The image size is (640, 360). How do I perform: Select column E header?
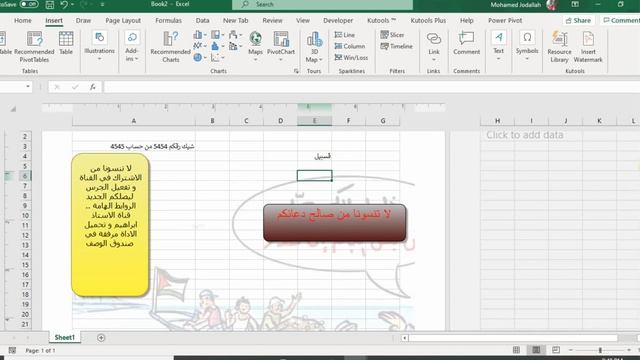coord(314,121)
